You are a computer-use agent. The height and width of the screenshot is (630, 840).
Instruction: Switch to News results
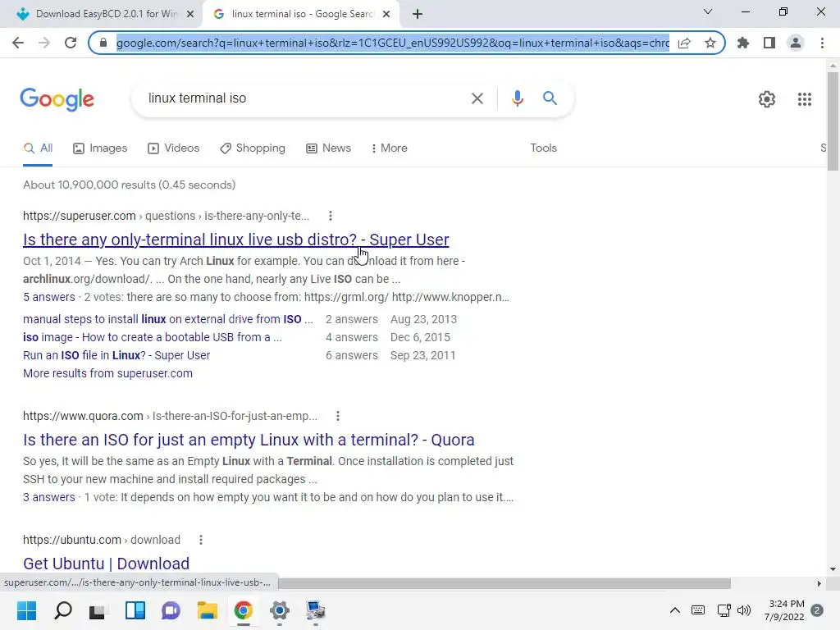coord(328,148)
